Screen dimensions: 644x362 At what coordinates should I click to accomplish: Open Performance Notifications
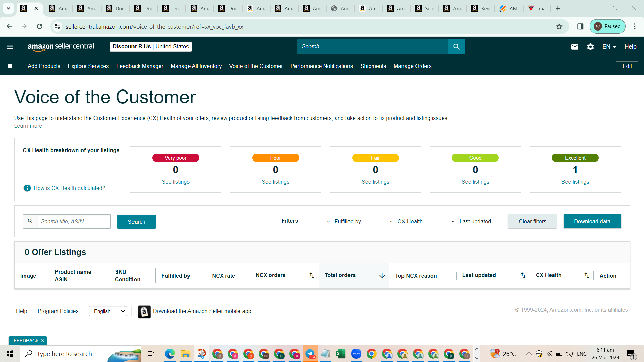pos(322,66)
